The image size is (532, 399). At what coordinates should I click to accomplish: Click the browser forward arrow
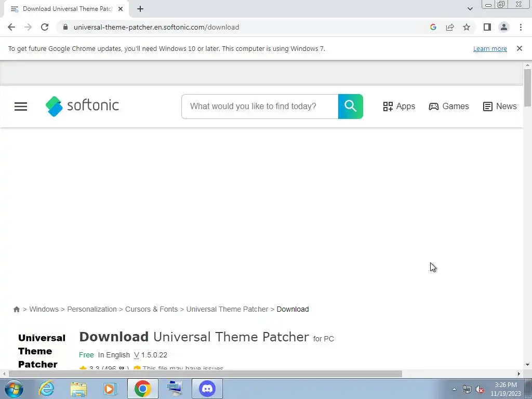[28, 27]
